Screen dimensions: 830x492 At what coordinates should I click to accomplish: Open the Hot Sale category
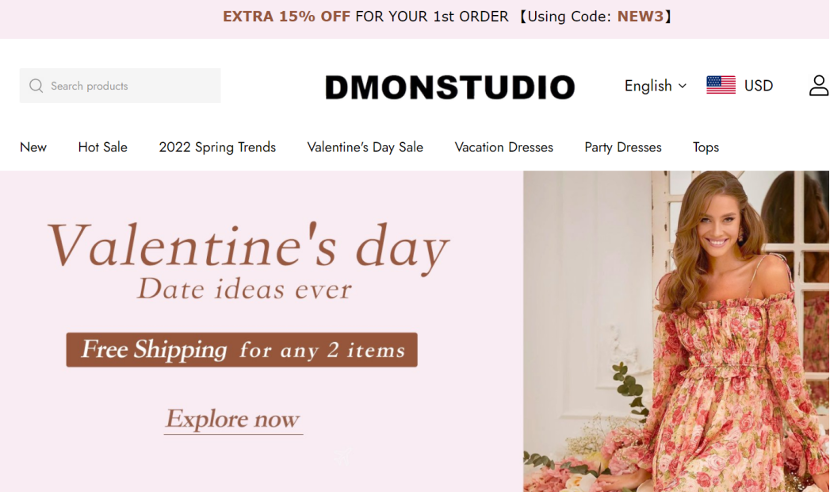(103, 147)
